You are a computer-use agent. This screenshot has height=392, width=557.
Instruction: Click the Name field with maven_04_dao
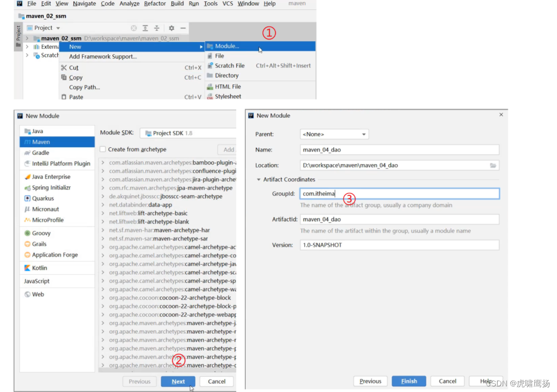pos(399,150)
